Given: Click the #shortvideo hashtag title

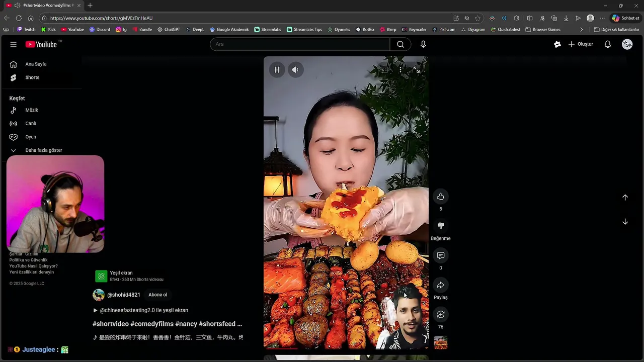Looking at the screenshot, I should 110,324.
